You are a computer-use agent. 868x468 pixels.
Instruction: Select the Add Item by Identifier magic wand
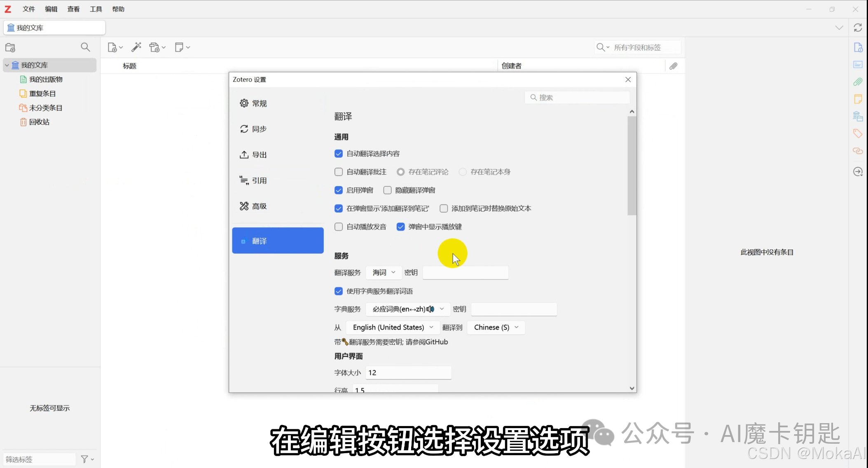point(136,47)
